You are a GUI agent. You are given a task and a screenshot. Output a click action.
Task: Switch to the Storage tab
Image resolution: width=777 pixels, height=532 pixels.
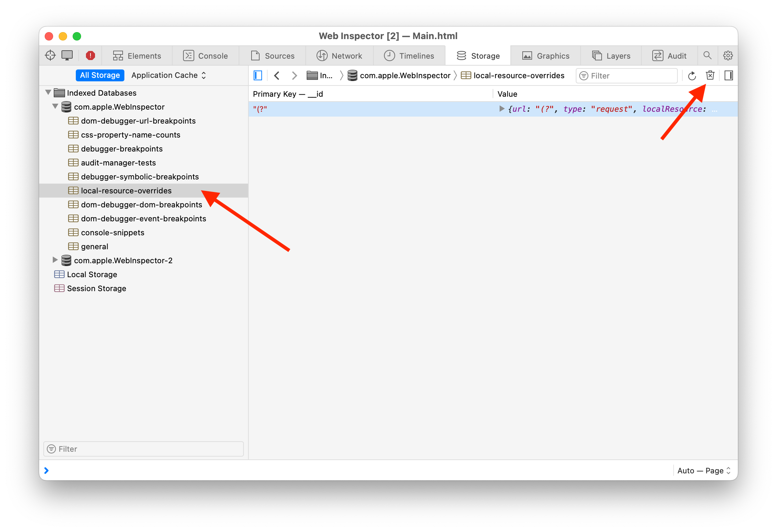click(478, 56)
